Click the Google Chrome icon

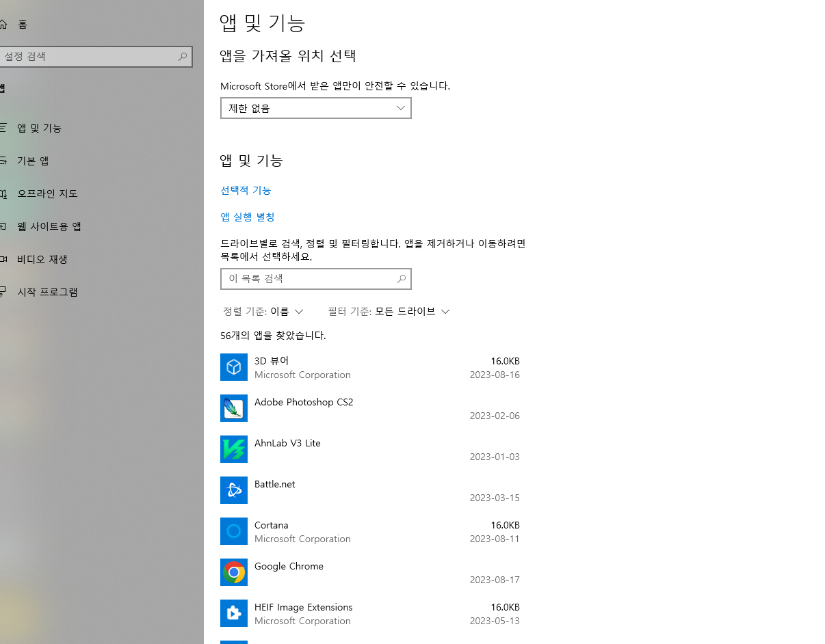(234, 572)
